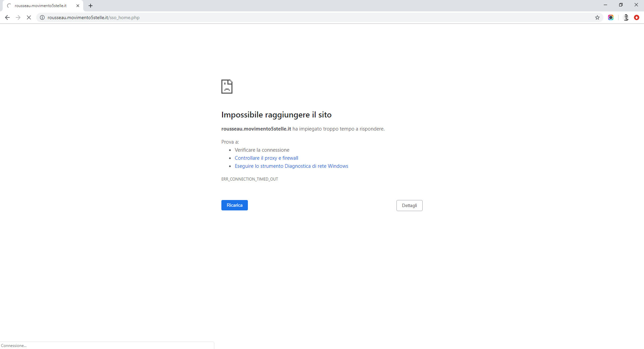Stop loading the page
The width and height of the screenshot is (644, 349).
click(x=29, y=17)
